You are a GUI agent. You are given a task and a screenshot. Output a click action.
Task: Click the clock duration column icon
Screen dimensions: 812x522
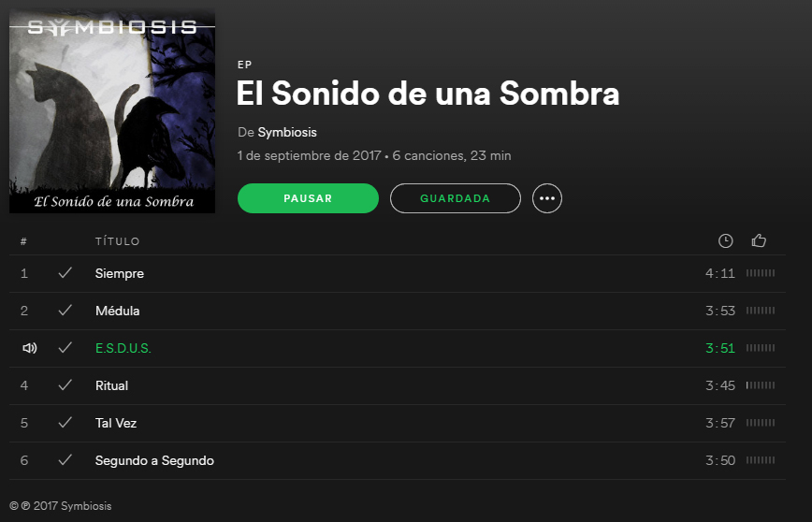726,240
